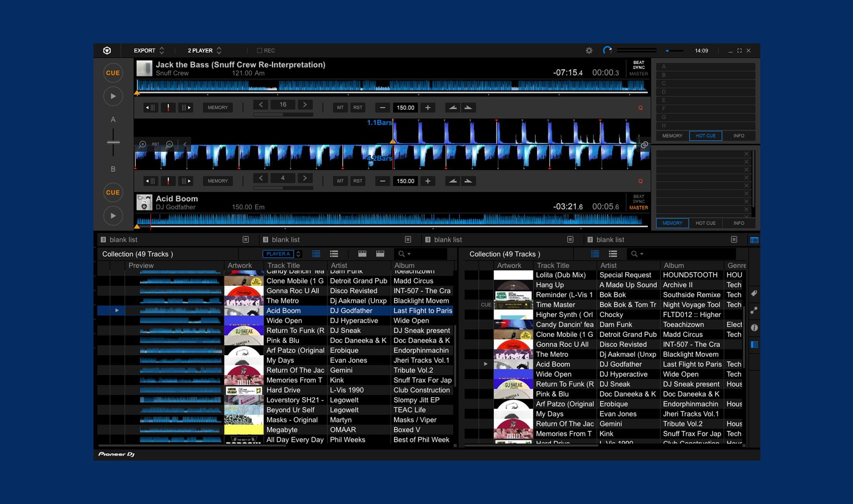
Task: Click MEMORY button on deck A
Action: click(218, 107)
